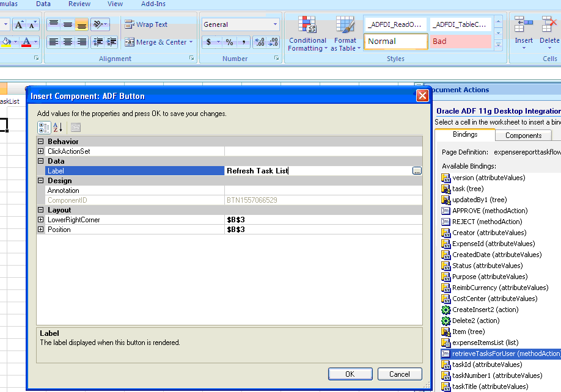
Task: Click OK to save the button
Action: pyautogui.click(x=350, y=374)
